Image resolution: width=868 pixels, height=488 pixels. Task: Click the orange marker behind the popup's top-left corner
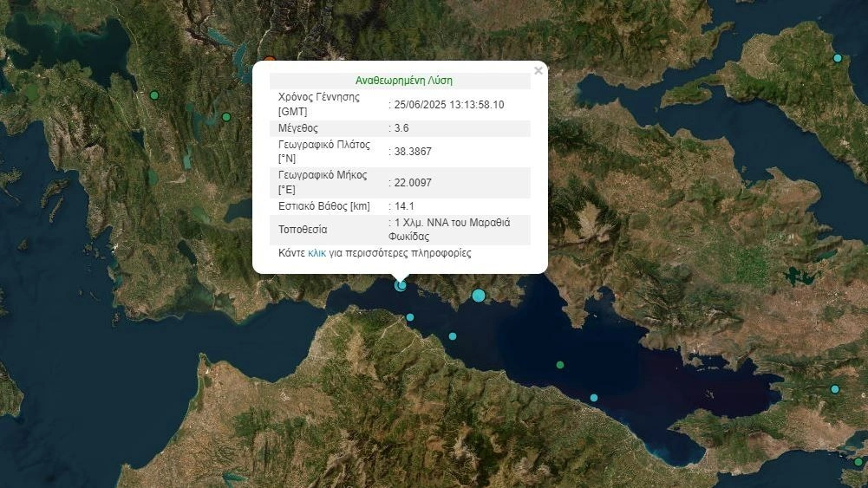coord(270,61)
